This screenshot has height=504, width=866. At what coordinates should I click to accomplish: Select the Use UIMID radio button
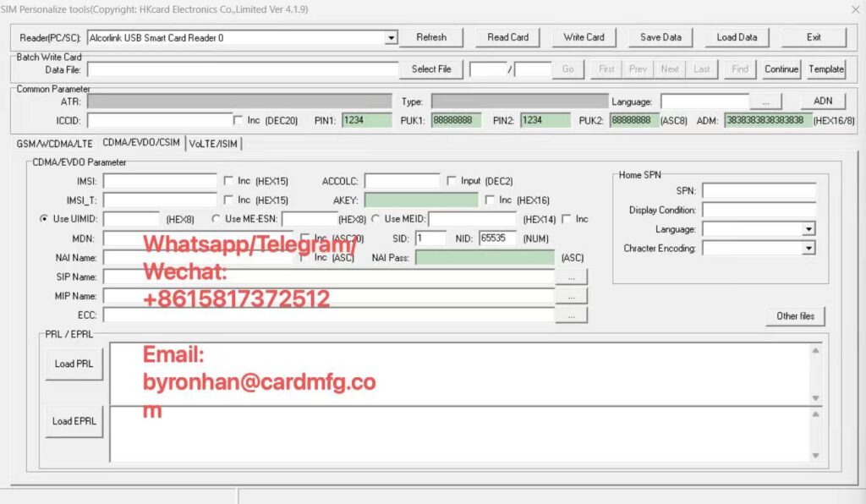pos(44,219)
